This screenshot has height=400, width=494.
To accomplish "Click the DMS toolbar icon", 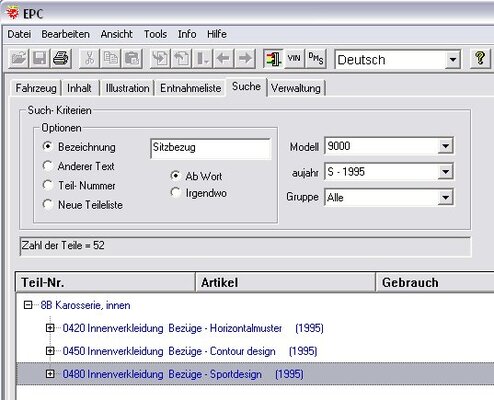I will [315, 59].
